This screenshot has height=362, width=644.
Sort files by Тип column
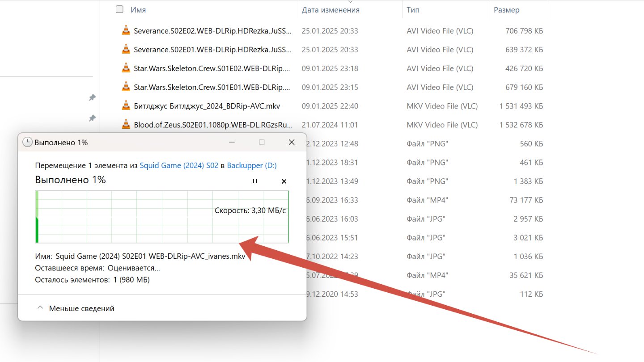[x=413, y=10]
